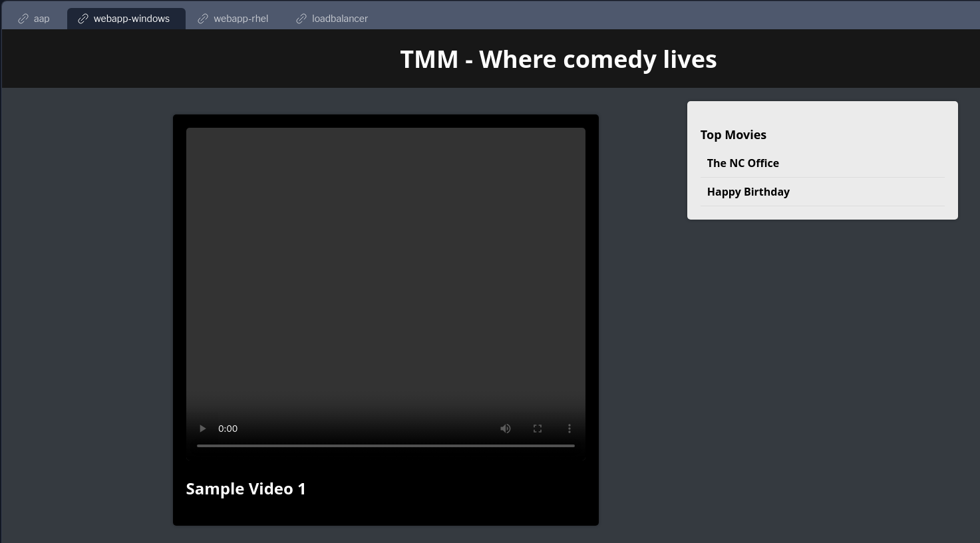Click the center of the video player area
The width and height of the screenshot is (980, 543).
point(386,293)
